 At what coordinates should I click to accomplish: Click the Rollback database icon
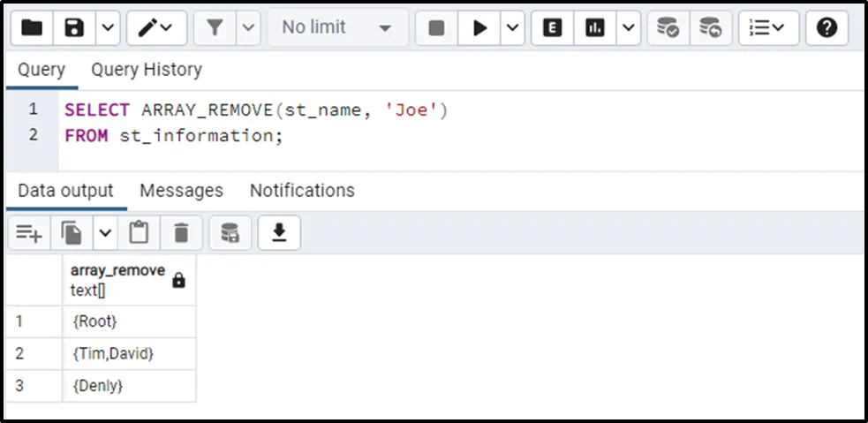710,28
